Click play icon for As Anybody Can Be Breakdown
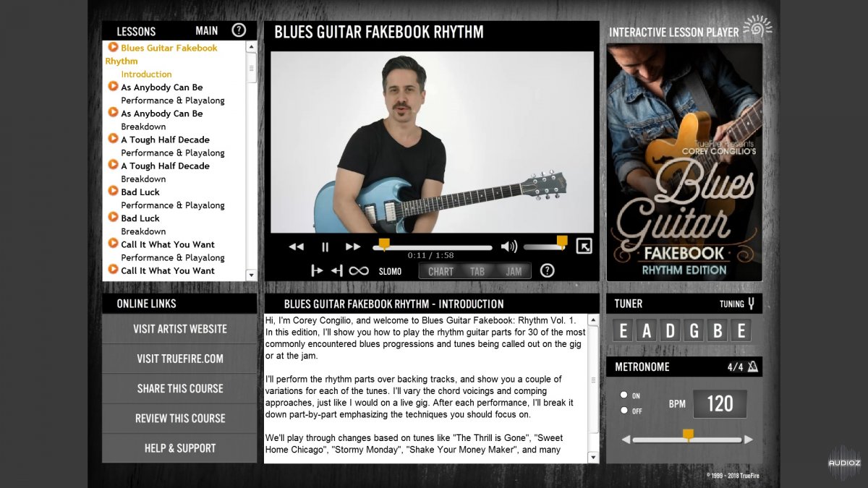 pyautogui.click(x=113, y=112)
